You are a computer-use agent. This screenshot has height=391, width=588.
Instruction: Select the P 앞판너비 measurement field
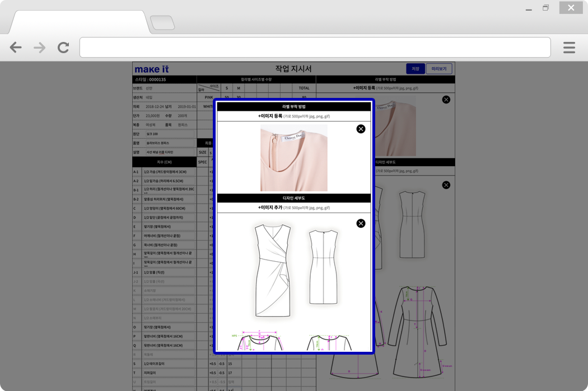click(169, 336)
